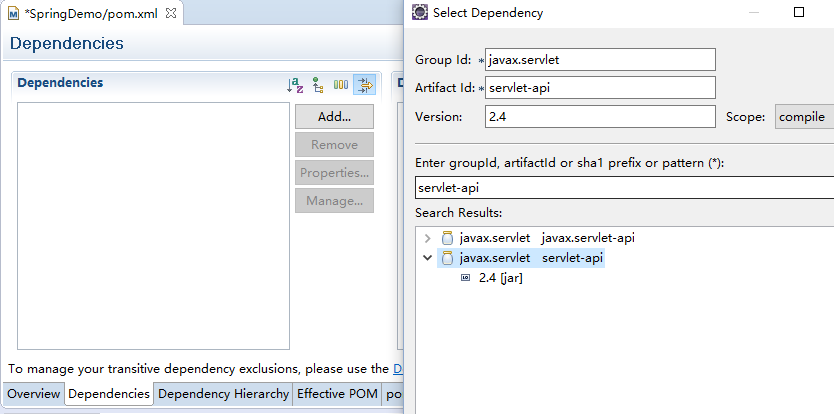This screenshot has width=834, height=414.
Task: Click the version icon beside 2.4 [jar]
Action: (x=465, y=278)
